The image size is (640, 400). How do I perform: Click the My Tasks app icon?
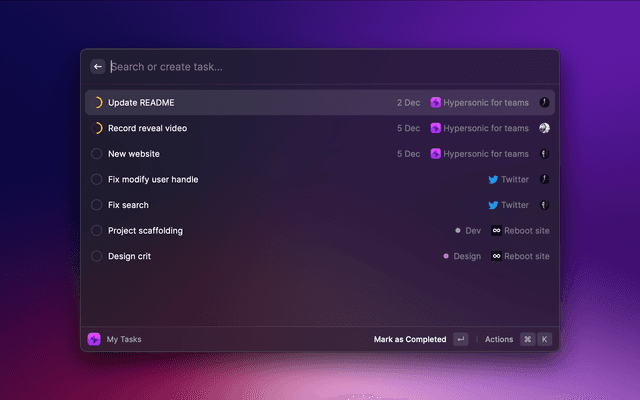94,339
